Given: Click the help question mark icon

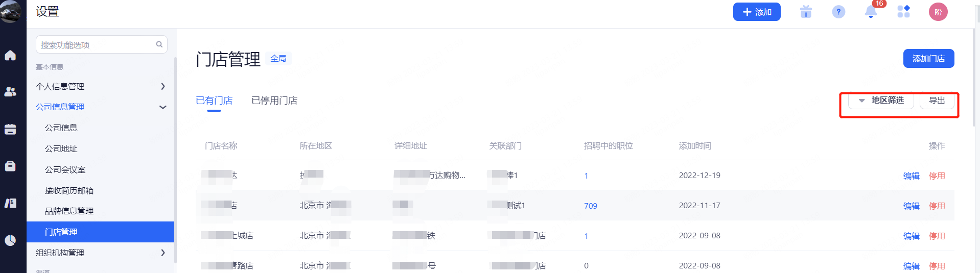Looking at the screenshot, I should tap(838, 12).
